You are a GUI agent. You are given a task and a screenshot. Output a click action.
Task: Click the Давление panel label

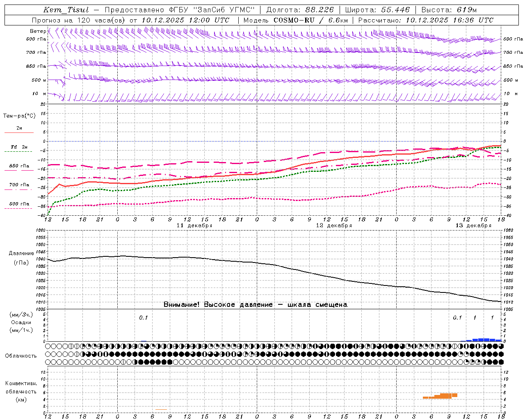pyautogui.click(x=21, y=253)
